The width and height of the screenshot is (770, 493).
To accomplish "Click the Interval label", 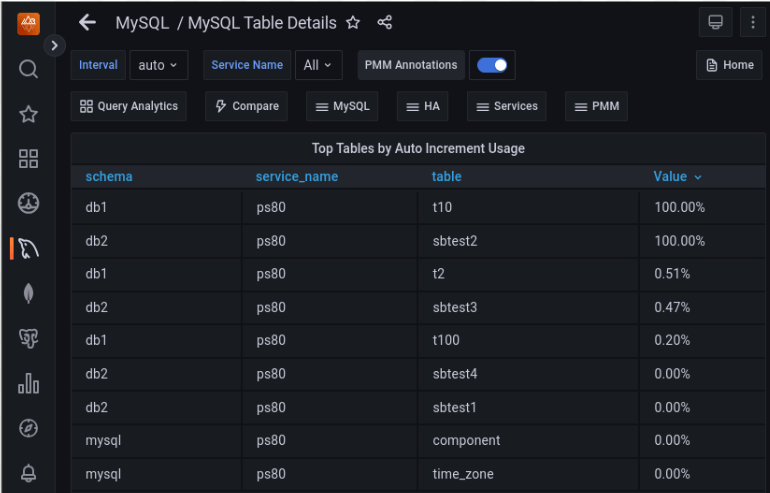I will click(98, 65).
